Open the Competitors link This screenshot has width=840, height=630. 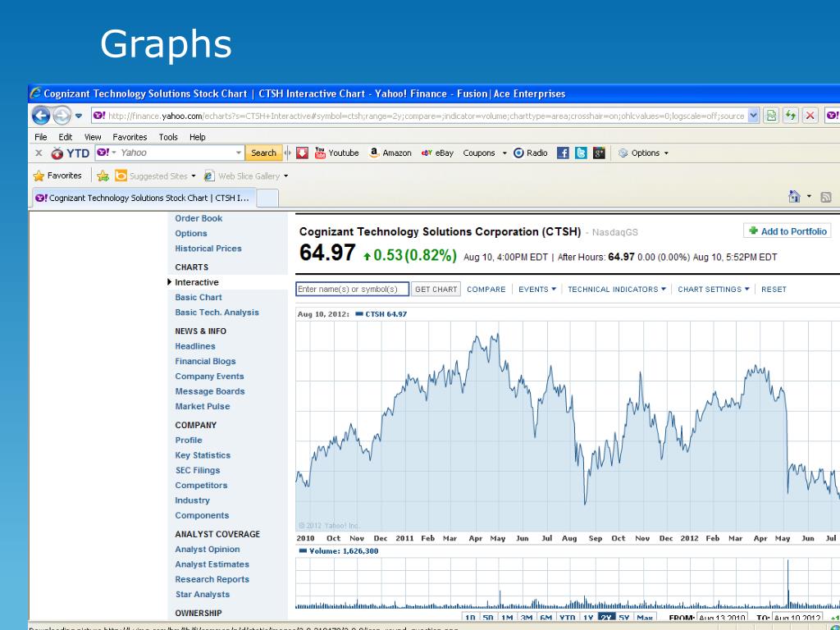(201, 486)
